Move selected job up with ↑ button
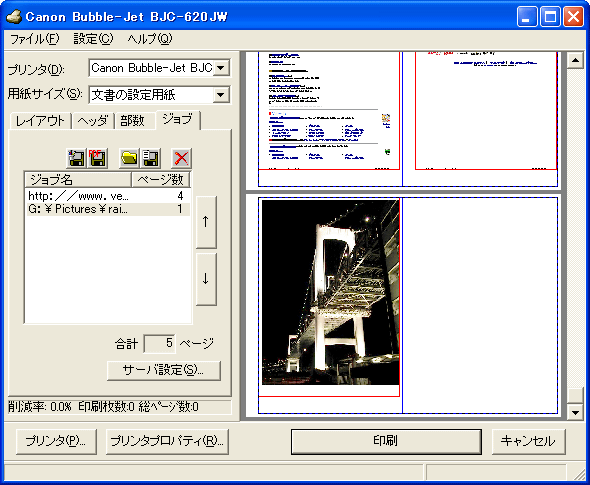 tap(206, 222)
